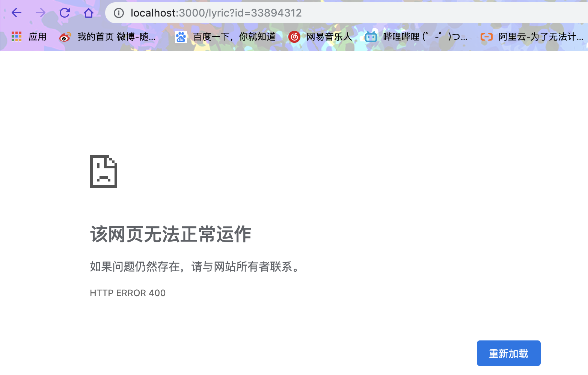Open the 百度一下，你就知道 bookmark

click(x=234, y=36)
